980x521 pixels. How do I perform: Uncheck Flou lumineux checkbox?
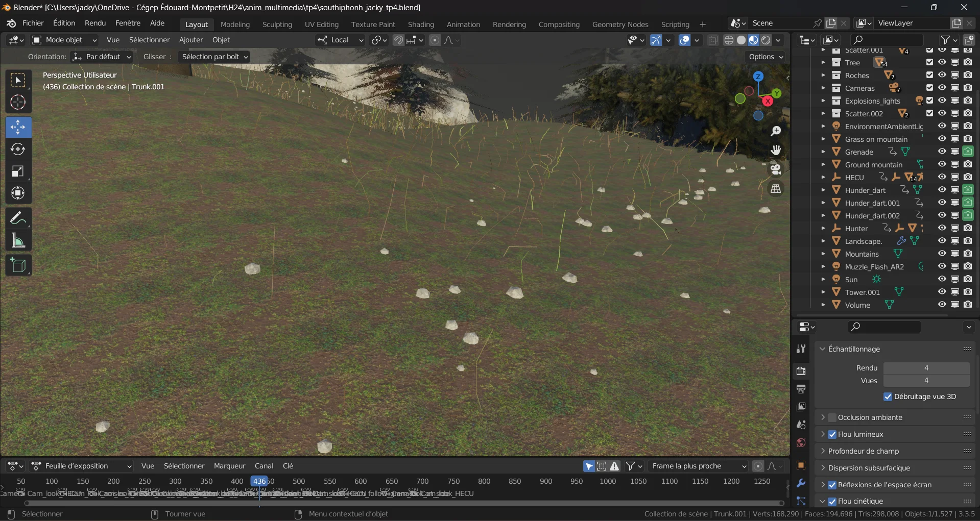click(832, 434)
